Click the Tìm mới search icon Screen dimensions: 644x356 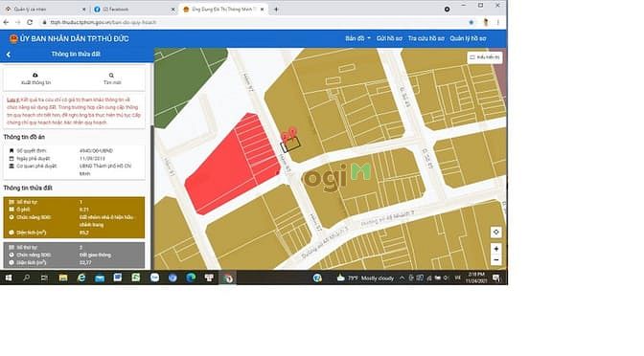[111, 76]
